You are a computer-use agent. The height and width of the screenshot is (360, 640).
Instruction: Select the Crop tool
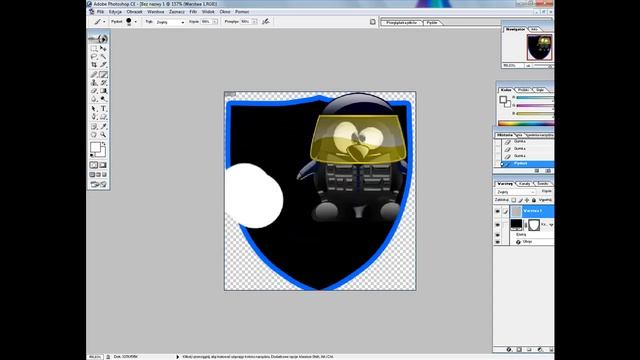coord(94,65)
